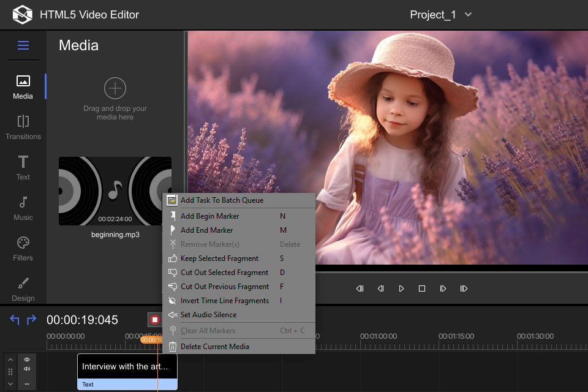Expand the Project_1 dropdown
This screenshot has height=392, width=588.
(x=468, y=15)
